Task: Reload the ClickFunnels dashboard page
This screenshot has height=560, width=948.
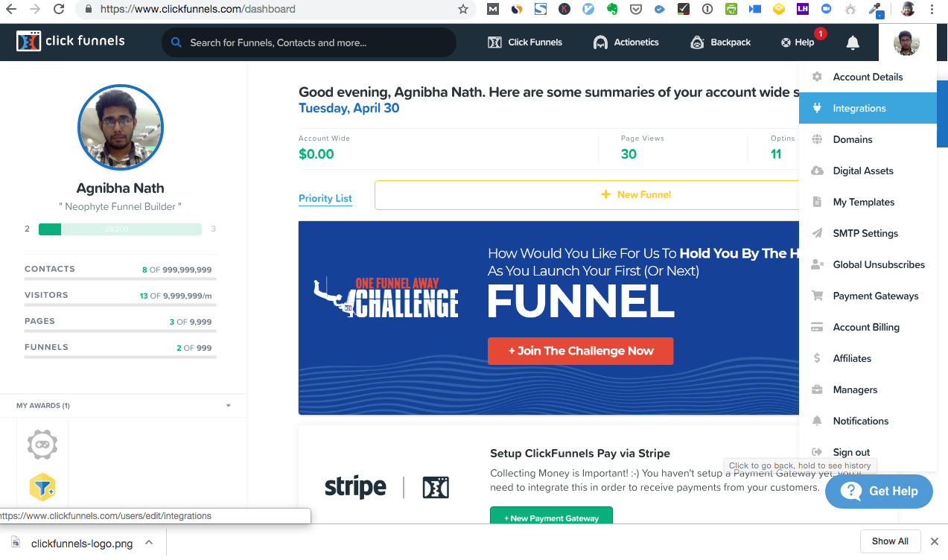Action: (59, 10)
